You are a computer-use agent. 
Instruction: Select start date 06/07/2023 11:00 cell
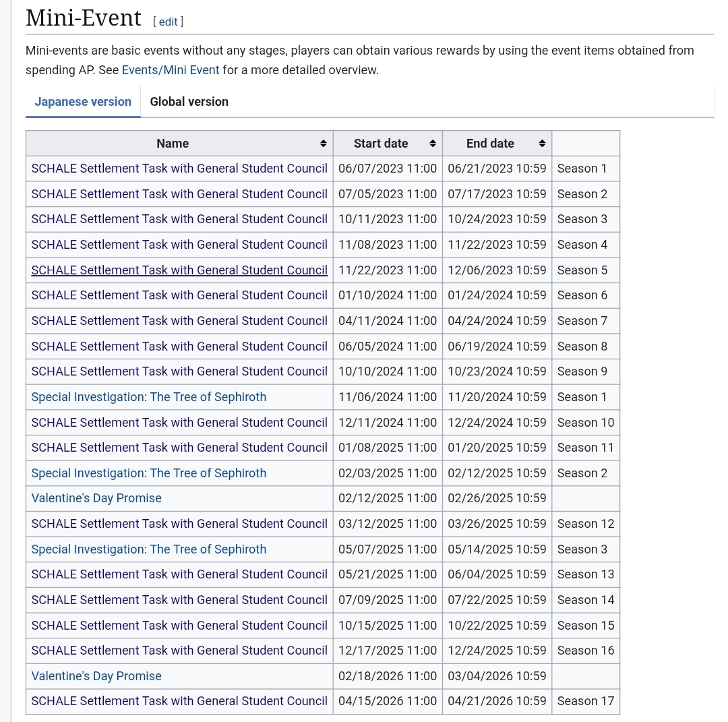[388, 169]
